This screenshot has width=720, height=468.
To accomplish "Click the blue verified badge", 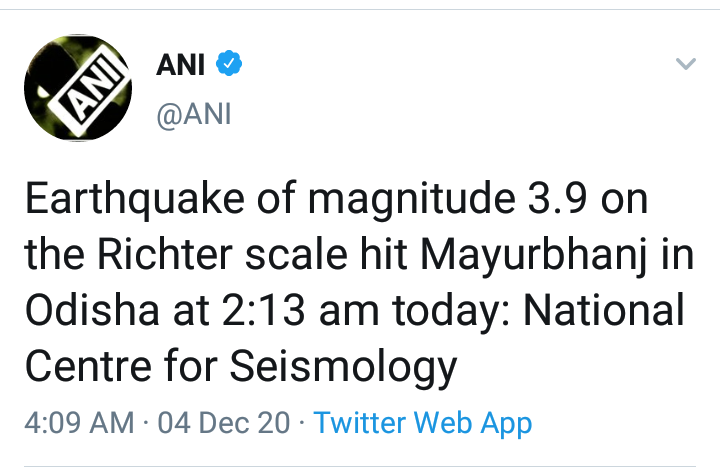I will [x=229, y=66].
